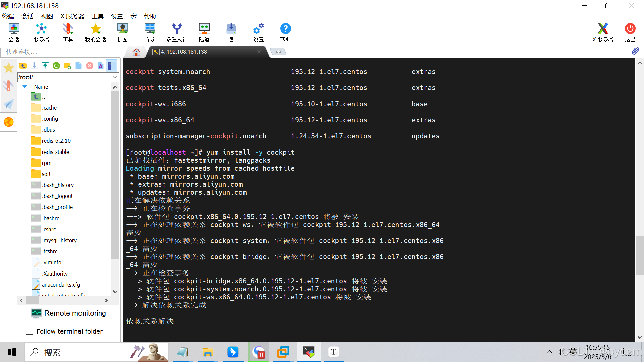Click the red delete file icon
The height and width of the screenshot is (362, 644).
coord(90,66)
